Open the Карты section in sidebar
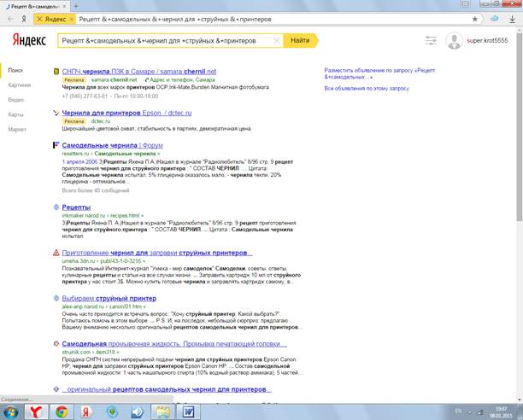The image size is (523, 420). coord(16,114)
